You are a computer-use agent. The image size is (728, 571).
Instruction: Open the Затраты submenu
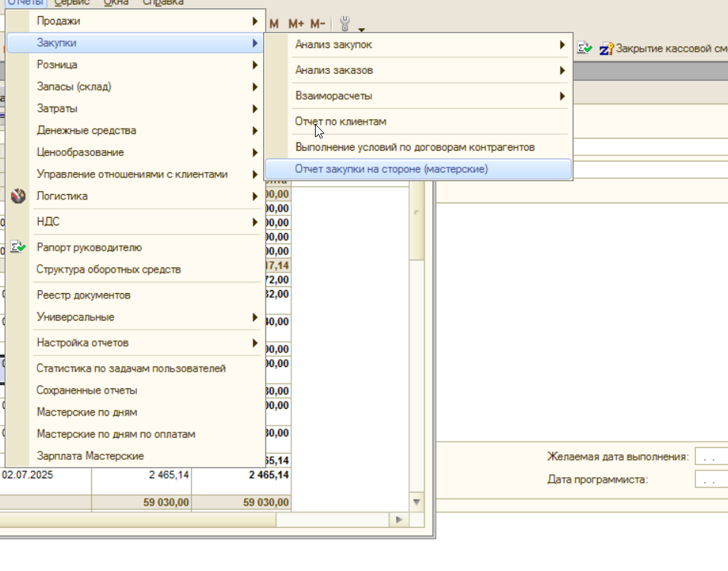click(135, 108)
